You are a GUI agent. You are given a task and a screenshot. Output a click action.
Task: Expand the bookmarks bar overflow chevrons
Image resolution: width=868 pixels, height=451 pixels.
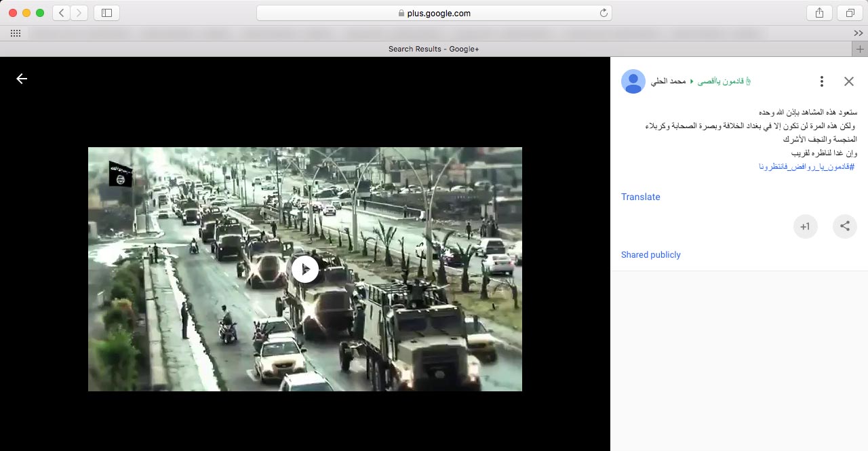pos(859,33)
